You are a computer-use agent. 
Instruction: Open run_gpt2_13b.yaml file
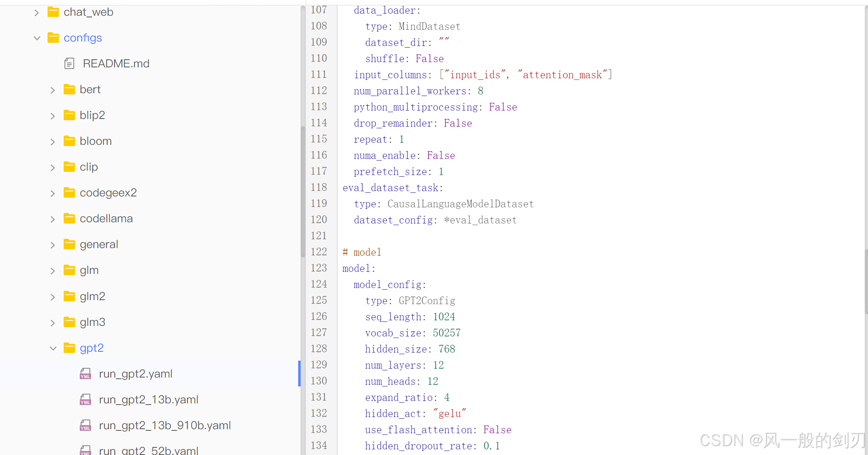[x=148, y=400]
